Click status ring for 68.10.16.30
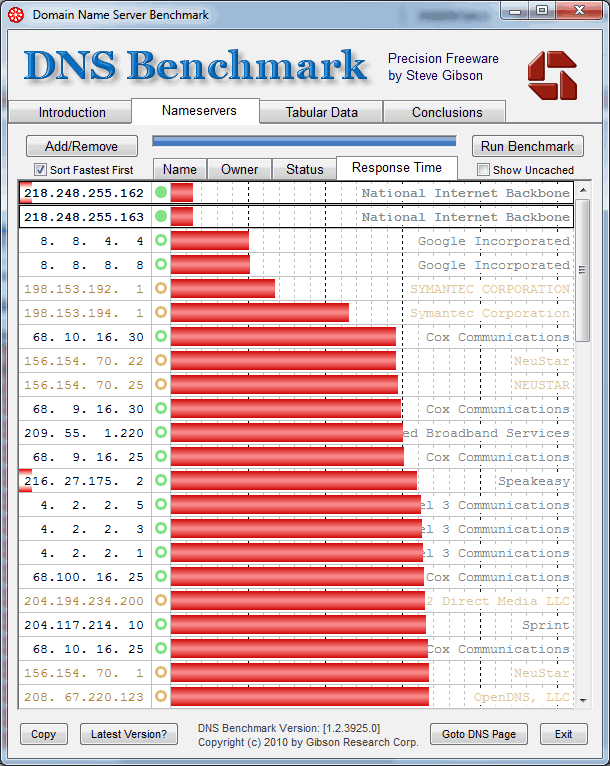This screenshot has width=610, height=766. point(161,336)
